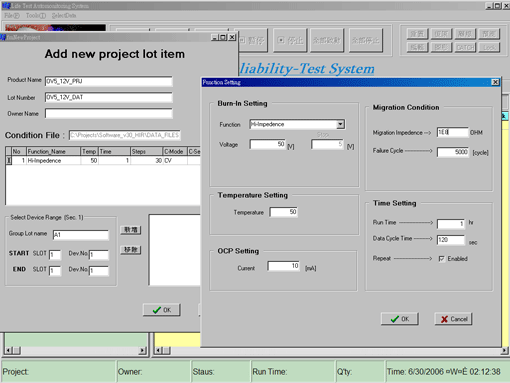The image size is (510, 383).
Task: Toggle the Repeat Enabled checkbox
Action: pos(442,259)
